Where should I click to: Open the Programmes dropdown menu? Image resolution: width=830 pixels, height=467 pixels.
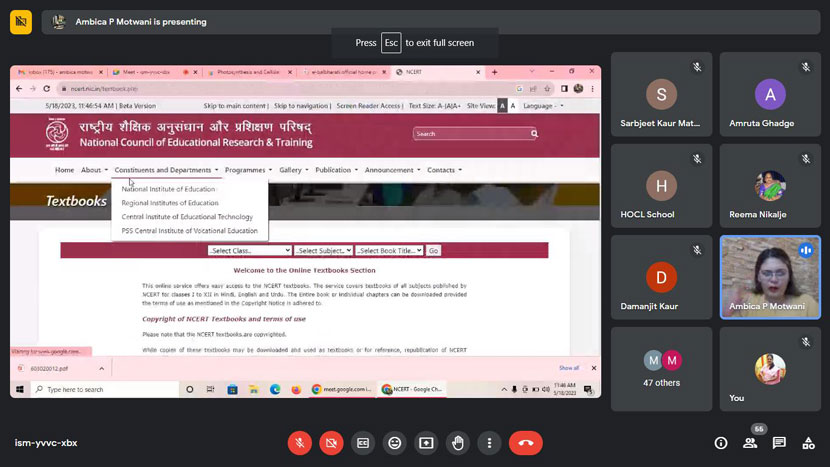click(248, 170)
